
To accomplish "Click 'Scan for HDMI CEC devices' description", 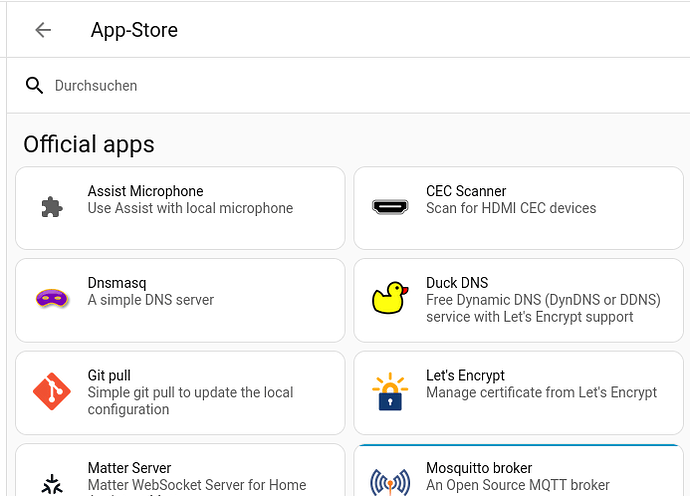I will click(511, 208).
